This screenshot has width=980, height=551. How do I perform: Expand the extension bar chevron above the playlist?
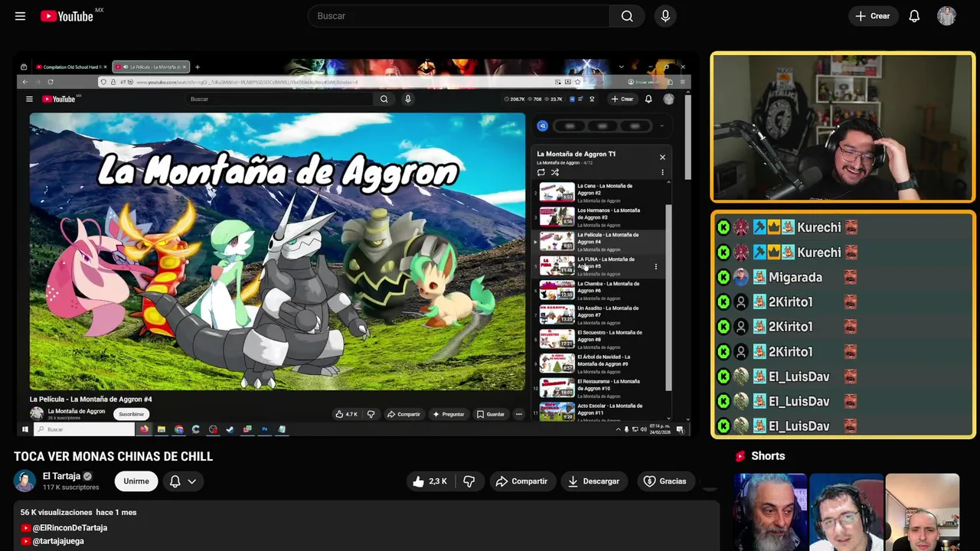(661, 126)
